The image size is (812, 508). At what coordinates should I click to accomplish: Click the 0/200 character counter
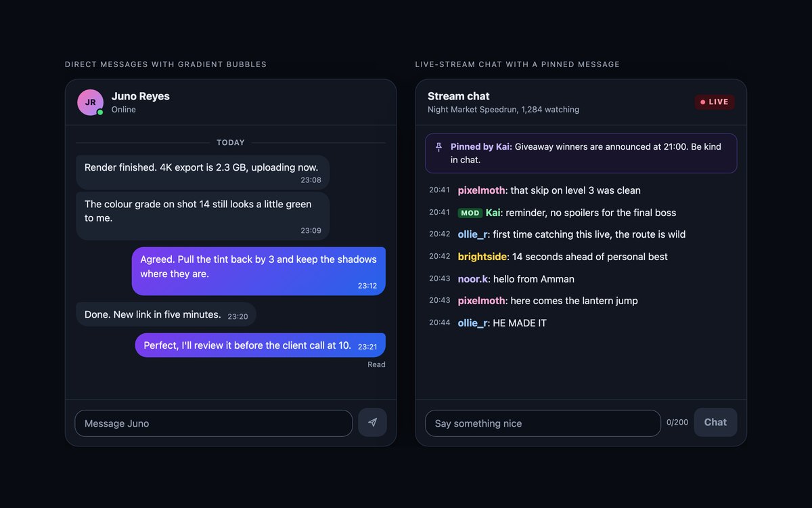click(677, 423)
